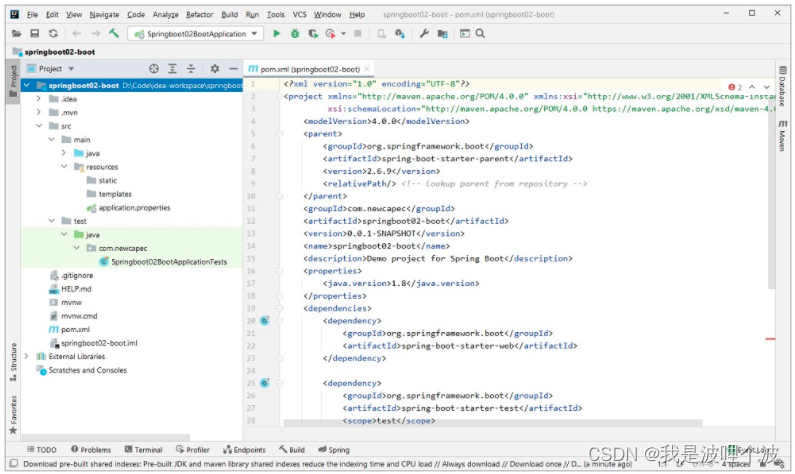Open the Maven side panel
The image size is (795, 474).
click(x=782, y=135)
